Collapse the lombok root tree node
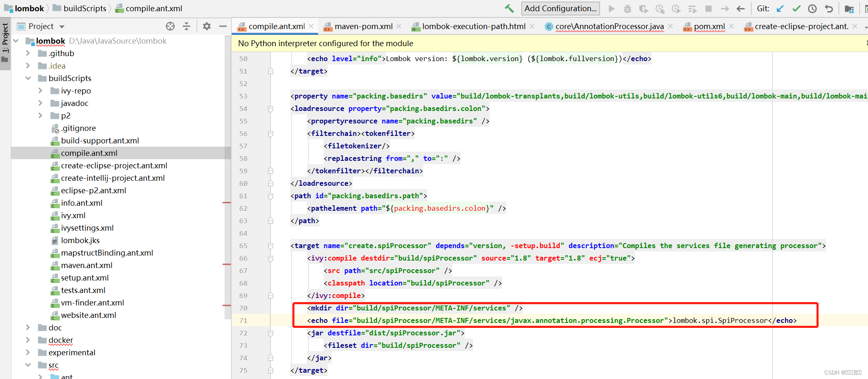 16,41
